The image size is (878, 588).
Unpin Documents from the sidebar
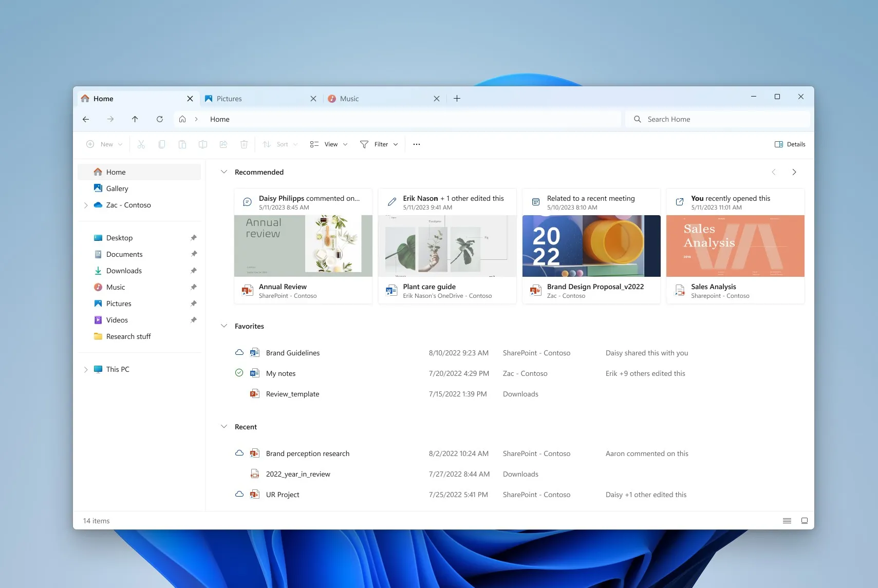pos(194,254)
